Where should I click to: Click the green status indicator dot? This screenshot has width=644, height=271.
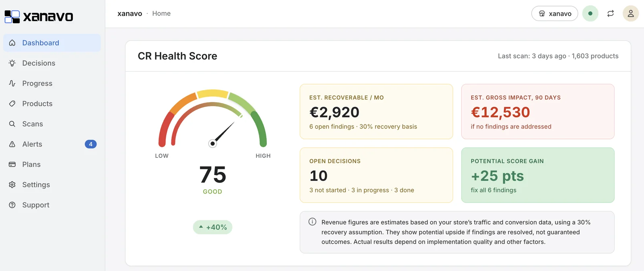coord(590,14)
